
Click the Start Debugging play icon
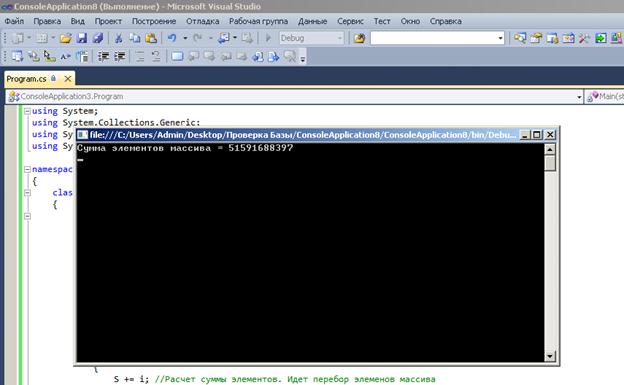click(x=268, y=38)
